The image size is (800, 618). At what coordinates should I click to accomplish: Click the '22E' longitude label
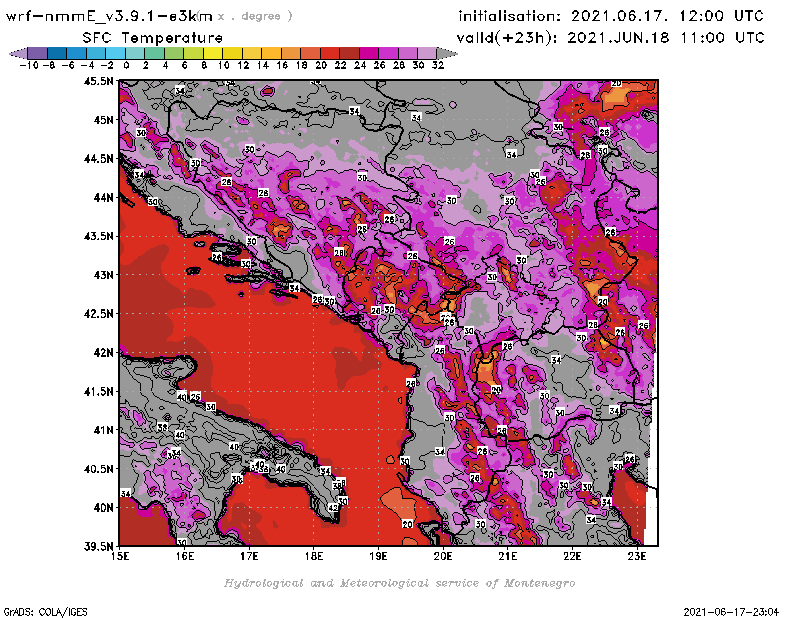572,556
